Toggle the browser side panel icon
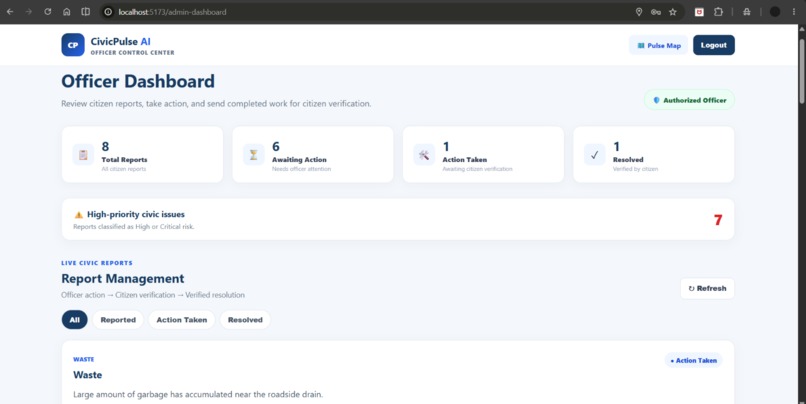Image resolution: width=806 pixels, height=404 pixels. tap(86, 12)
